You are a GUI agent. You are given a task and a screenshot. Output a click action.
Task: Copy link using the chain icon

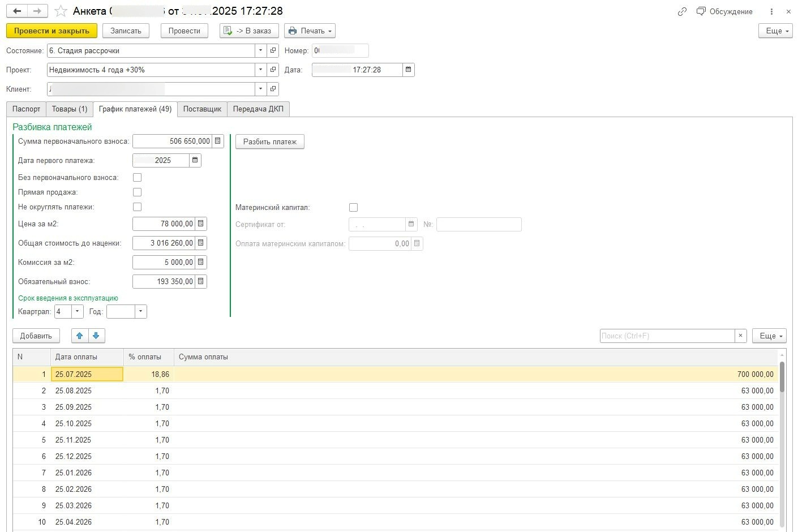(x=682, y=11)
